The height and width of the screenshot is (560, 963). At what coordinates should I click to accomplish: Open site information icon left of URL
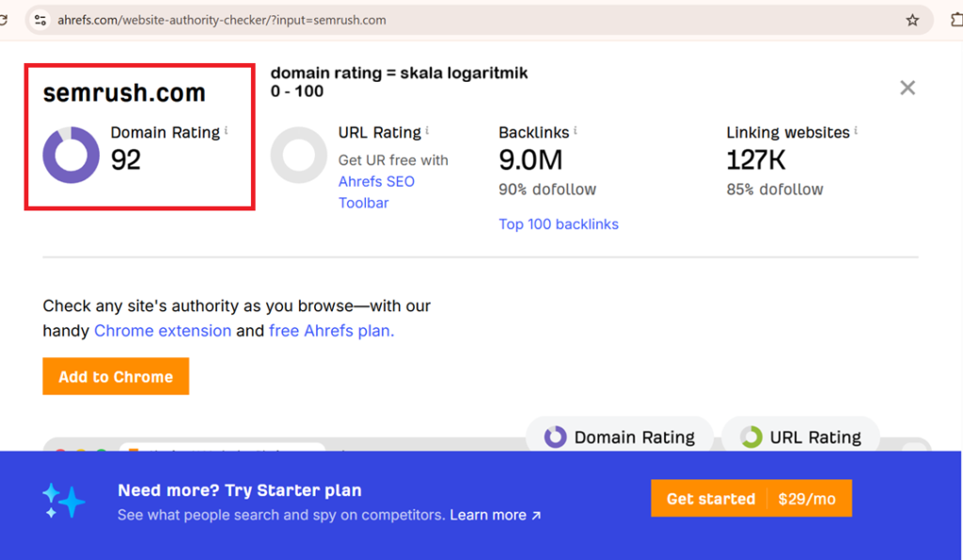click(40, 21)
